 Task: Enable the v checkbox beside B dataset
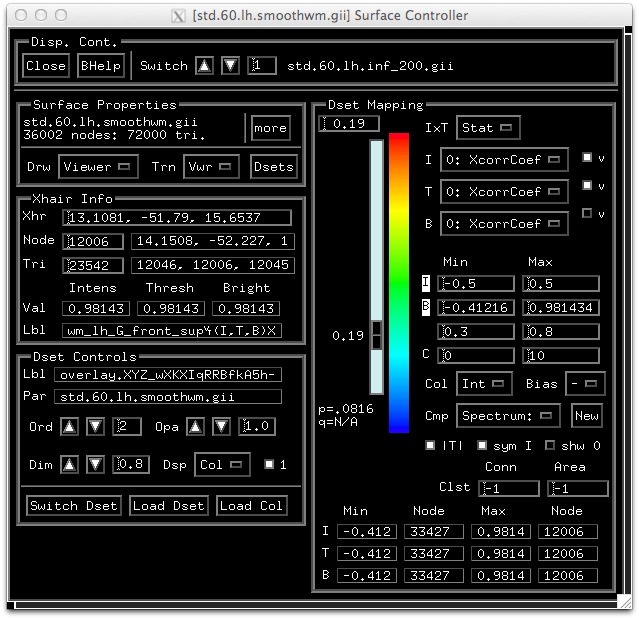587,213
